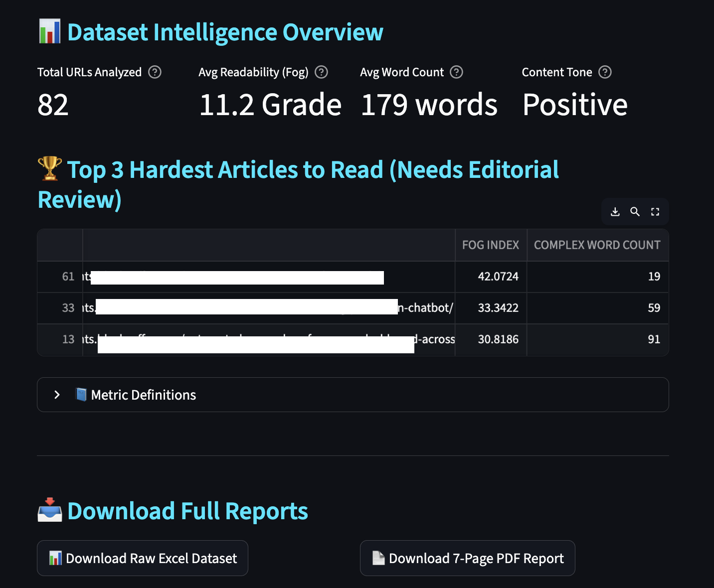Sort by the FOG INDEX column header
Viewport: 714px width, 588px height.
point(491,245)
